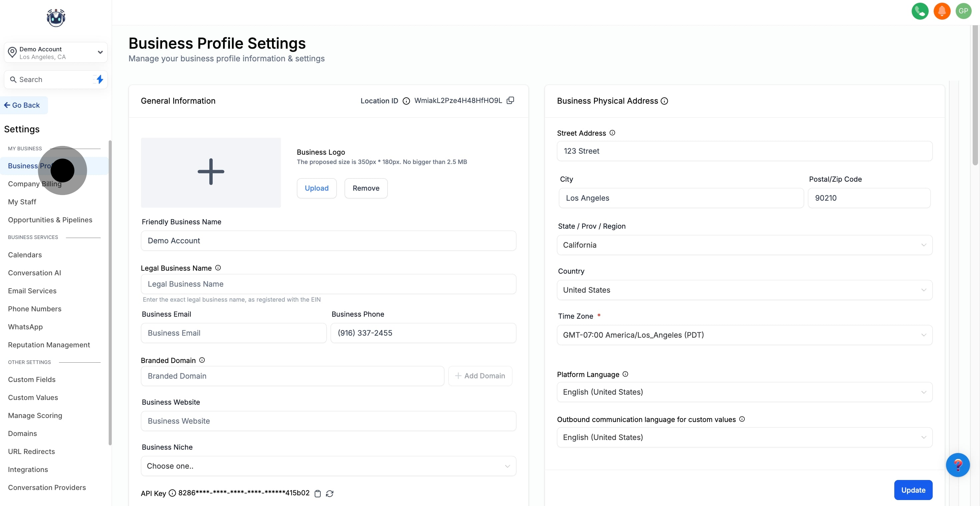
Task: View the Legal Business Name info tooltip
Action: coord(218,267)
